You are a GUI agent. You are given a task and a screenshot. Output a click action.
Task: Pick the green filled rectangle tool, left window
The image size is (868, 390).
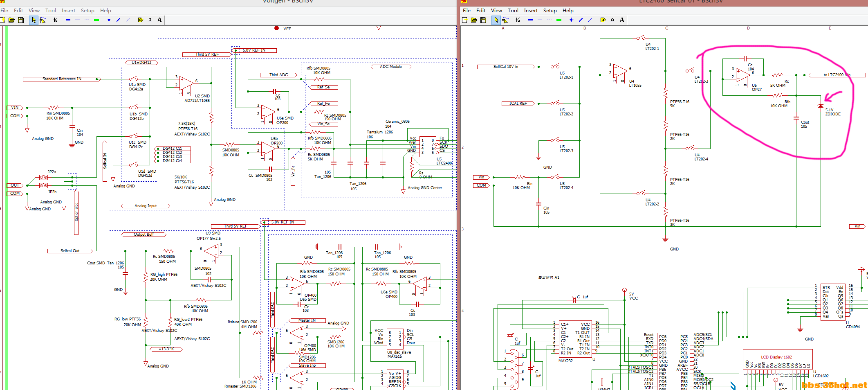coord(96,20)
